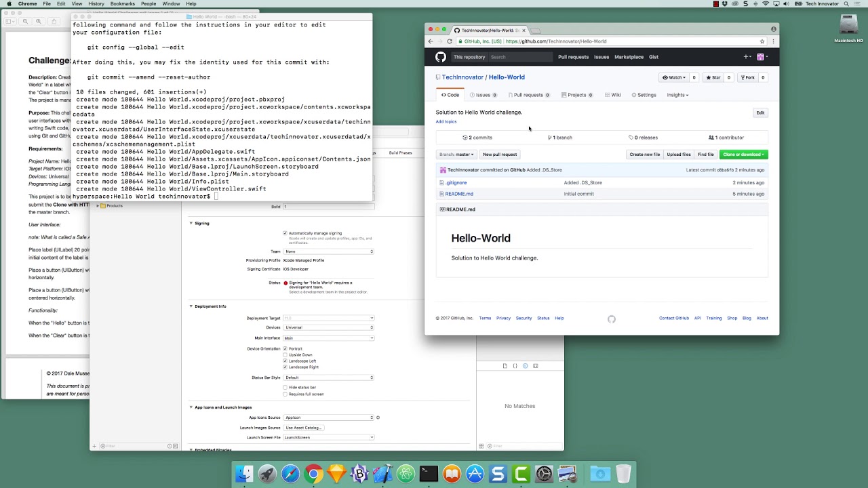This screenshot has width=868, height=488.
Task: Toggle Automatically manage signing checkbox
Action: pos(285,233)
